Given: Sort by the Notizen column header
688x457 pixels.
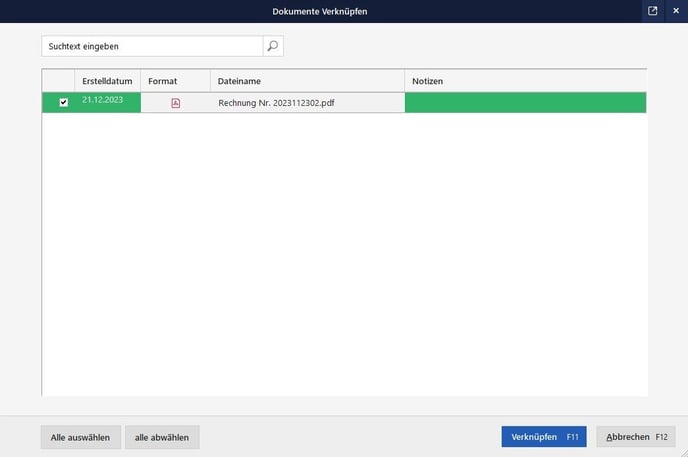Looking at the screenshot, I should pyautogui.click(x=525, y=81).
